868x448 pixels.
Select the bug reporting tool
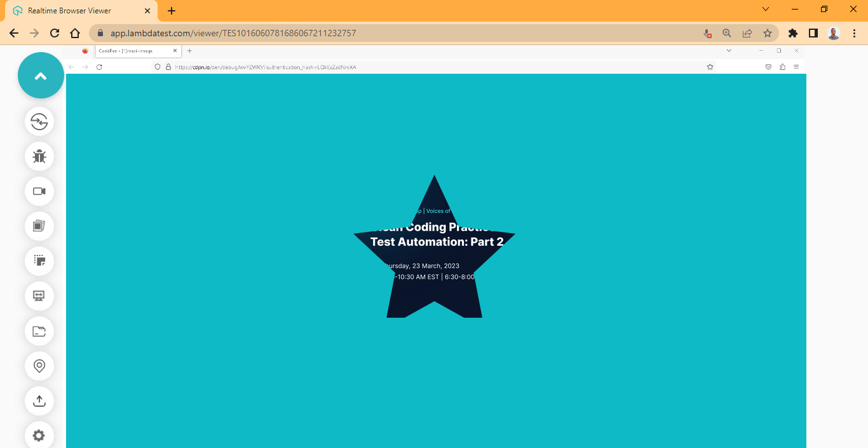click(39, 156)
